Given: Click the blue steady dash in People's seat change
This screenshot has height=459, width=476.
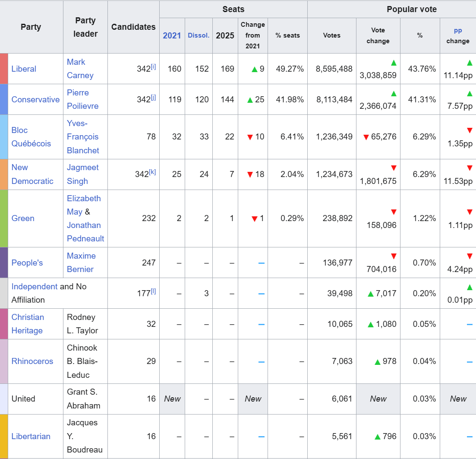Looking at the screenshot, I should click(x=262, y=263).
